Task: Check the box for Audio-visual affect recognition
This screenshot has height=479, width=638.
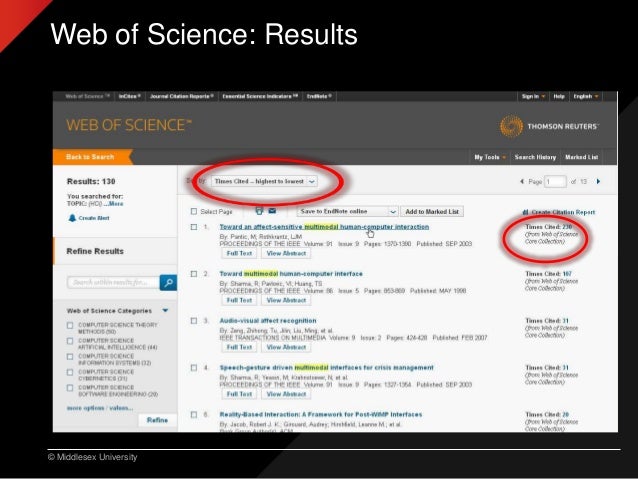Action: [194, 321]
